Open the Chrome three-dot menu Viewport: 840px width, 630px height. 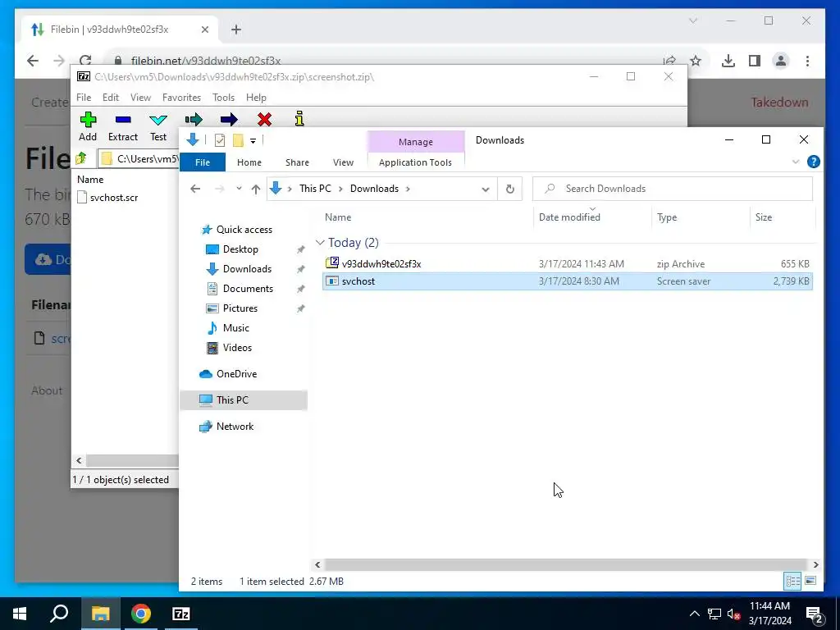[x=807, y=61]
